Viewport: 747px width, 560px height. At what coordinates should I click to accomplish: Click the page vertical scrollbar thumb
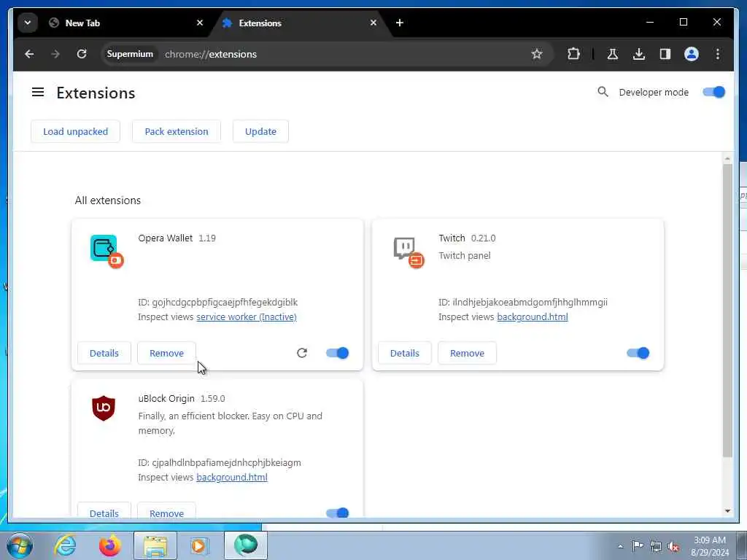(x=727, y=311)
